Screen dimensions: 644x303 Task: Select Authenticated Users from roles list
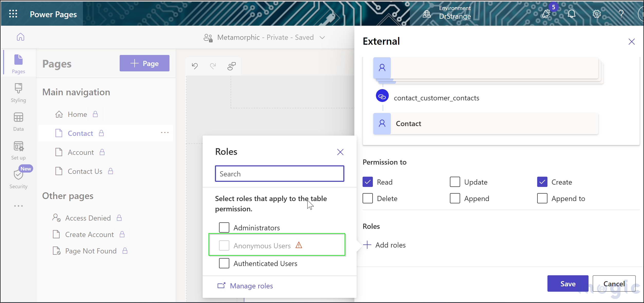click(x=224, y=263)
